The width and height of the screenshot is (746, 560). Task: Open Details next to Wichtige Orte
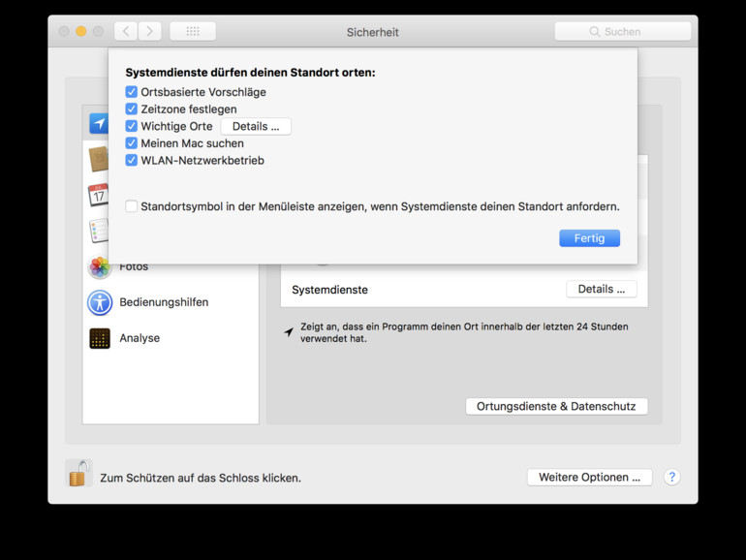[256, 127]
